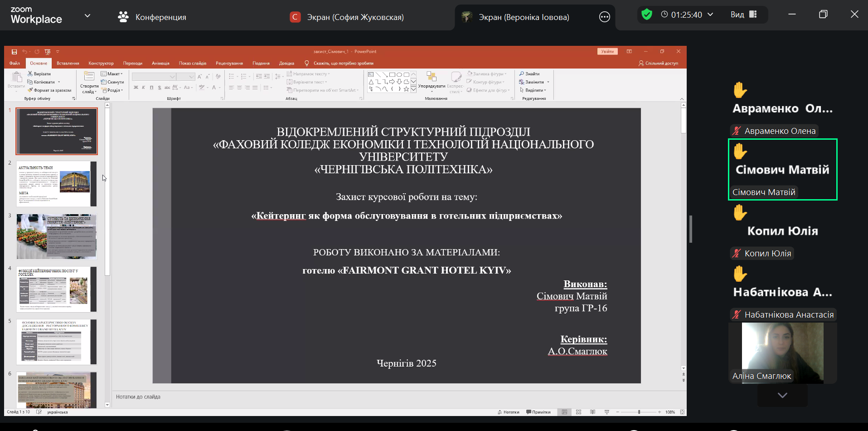Screen dimensions: 868x431
Task: Switch to София Жуковская's screen tab
Action: (x=347, y=17)
